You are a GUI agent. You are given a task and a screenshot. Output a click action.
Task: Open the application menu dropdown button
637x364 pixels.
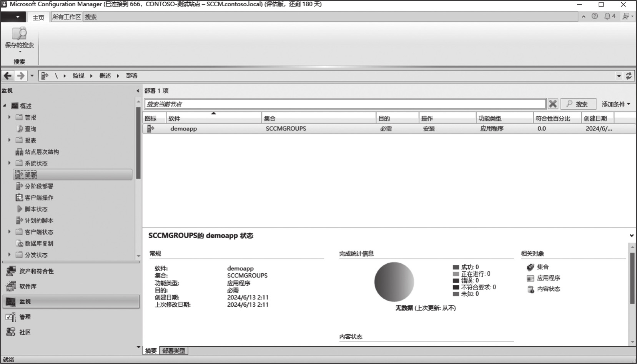(13, 17)
